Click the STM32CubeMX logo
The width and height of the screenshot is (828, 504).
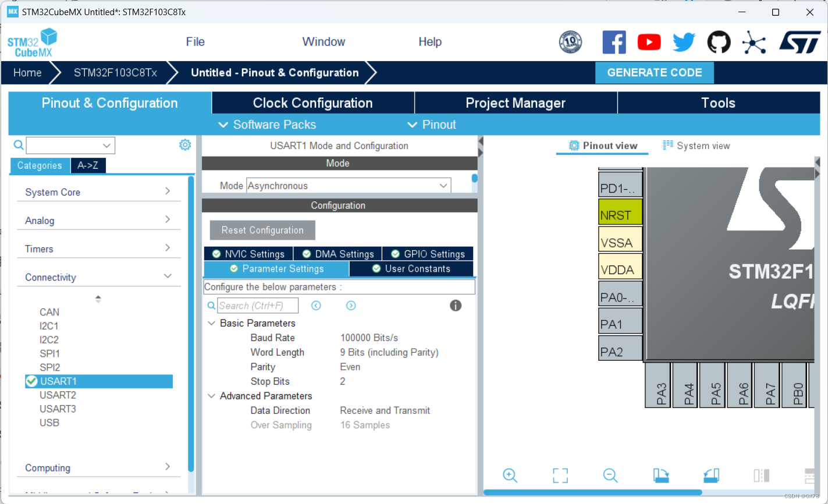[33, 42]
